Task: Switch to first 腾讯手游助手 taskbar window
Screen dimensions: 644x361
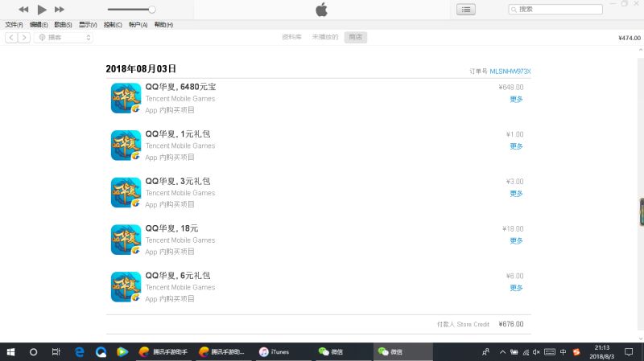Action: 163,352
